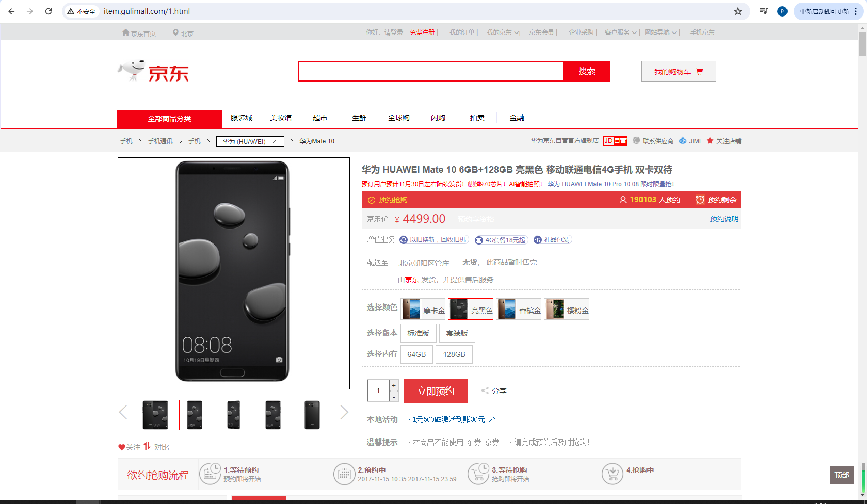Select the 樱粉金 color option

coord(567,309)
